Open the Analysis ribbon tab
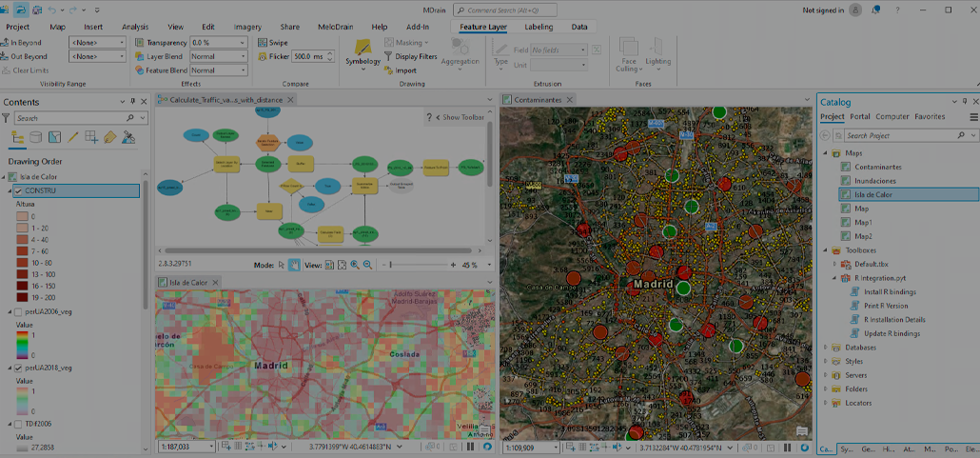Screen dimensions: 980x458 pyautogui.click(x=135, y=27)
